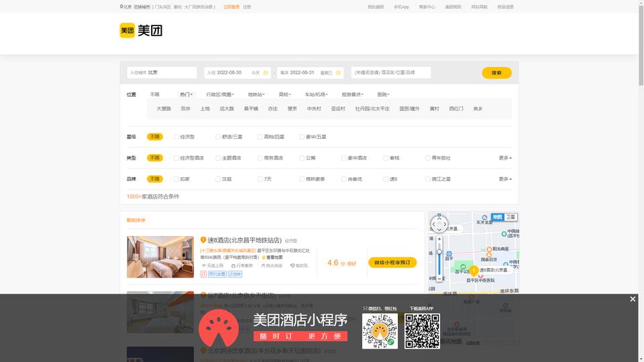Click the map zoom-in plus button

439,239
